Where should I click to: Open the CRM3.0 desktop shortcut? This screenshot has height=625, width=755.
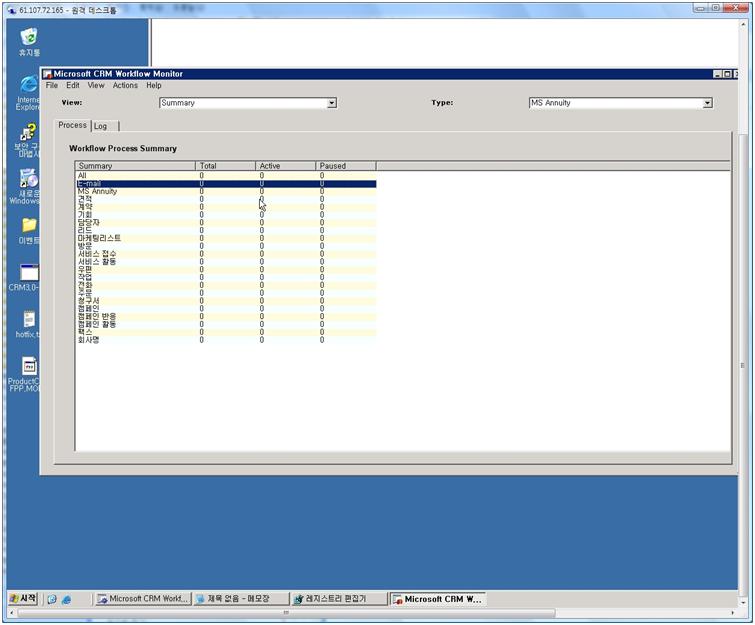[x=25, y=278]
